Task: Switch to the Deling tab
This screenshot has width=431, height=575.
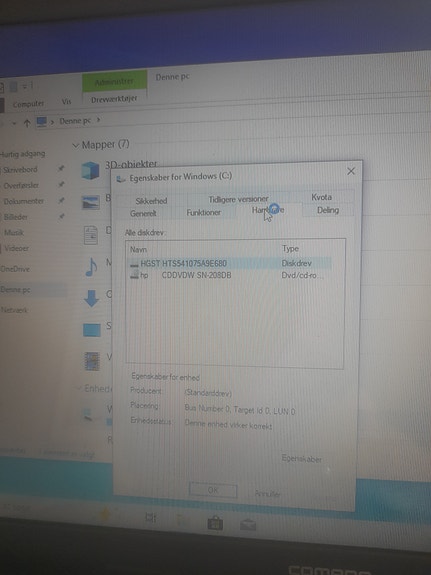Action: [328, 210]
